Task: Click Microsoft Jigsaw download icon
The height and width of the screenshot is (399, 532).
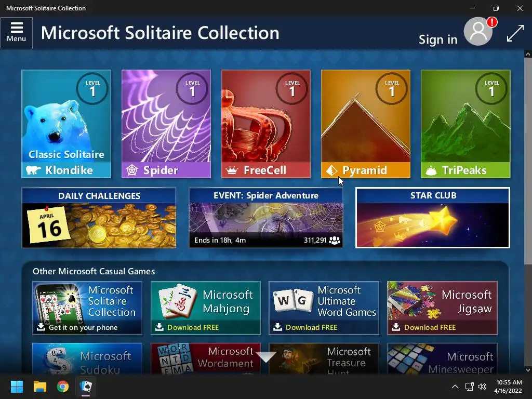Action: (x=396, y=327)
